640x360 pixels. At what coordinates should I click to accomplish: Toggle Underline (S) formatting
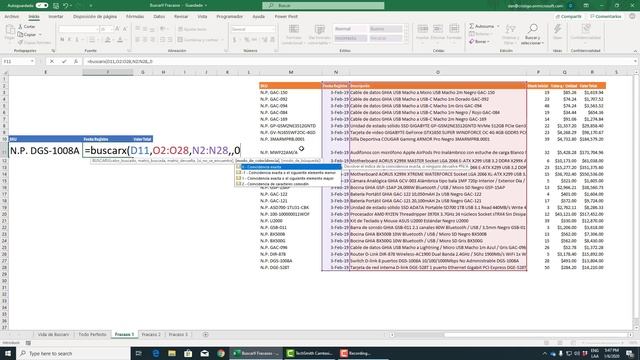point(76,40)
